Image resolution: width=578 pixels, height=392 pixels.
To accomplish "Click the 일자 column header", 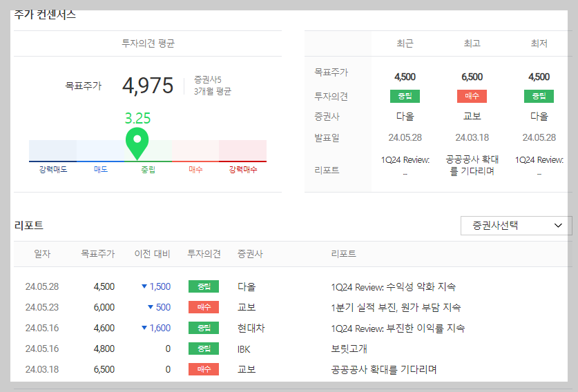I will 42,254.
